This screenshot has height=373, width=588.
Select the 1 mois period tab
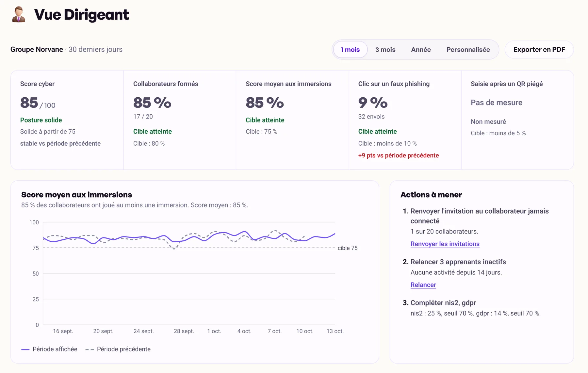[x=350, y=50]
